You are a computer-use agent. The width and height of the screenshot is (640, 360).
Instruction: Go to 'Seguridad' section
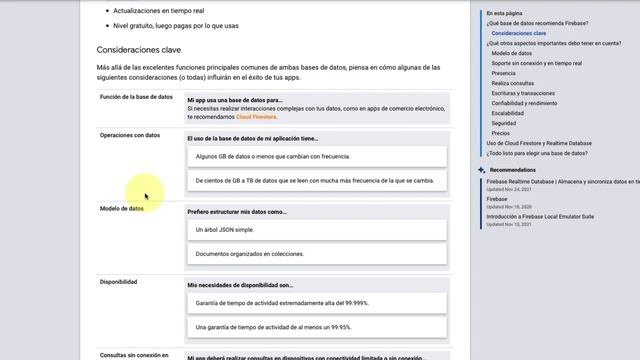(x=504, y=123)
